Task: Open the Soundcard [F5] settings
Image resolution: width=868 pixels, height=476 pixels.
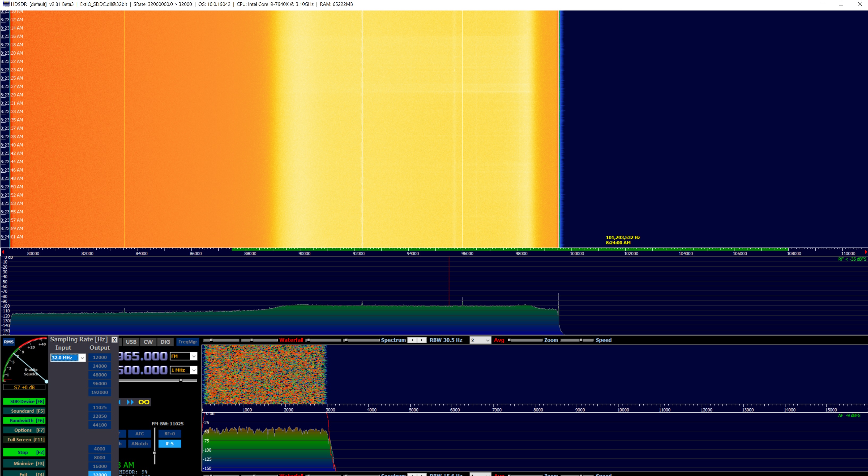Action: 24,411
